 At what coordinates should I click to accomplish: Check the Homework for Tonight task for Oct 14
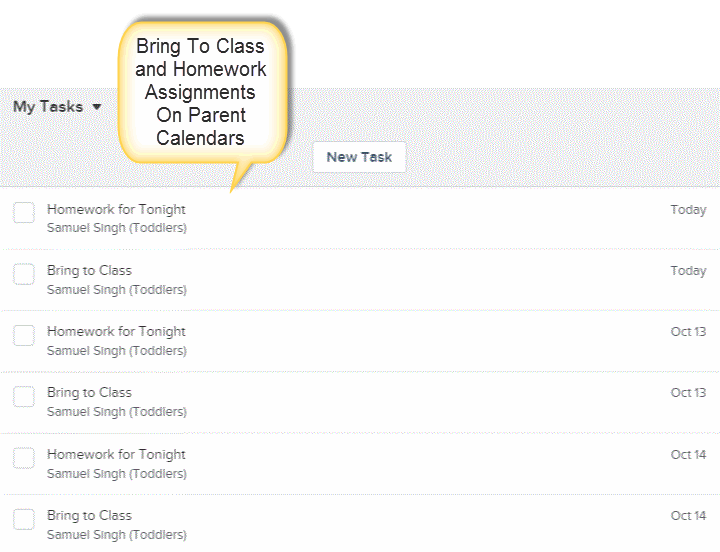pyautogui.click(x=24, y=458)
